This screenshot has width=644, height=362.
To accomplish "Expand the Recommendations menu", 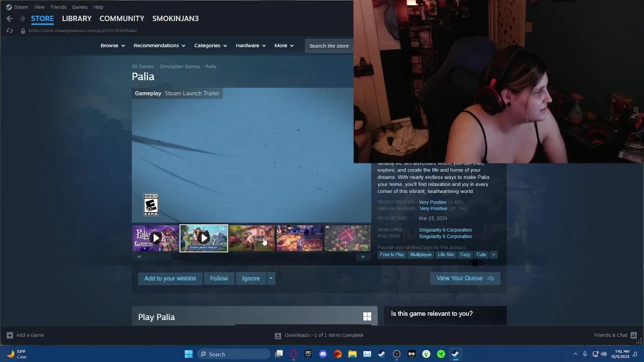I will (159, 46).
